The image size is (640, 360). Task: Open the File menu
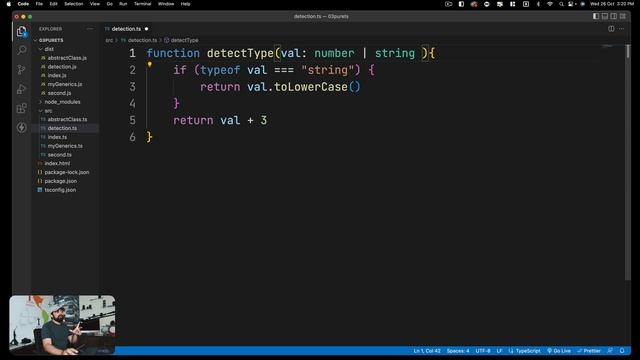pyautogui.click(x=39, y=4)
